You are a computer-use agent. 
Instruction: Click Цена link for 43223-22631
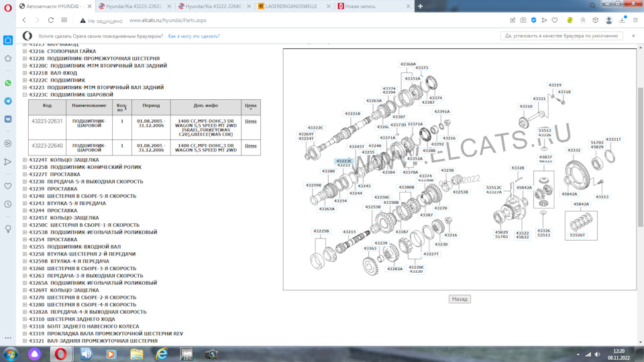pos(250,121)
